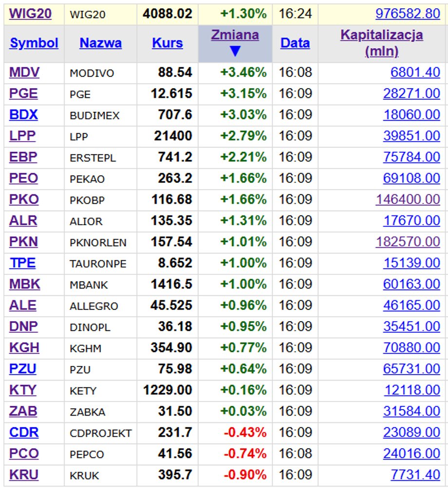
Task: Select the ZAB Zabka symbol
Action: click(23, 411)
